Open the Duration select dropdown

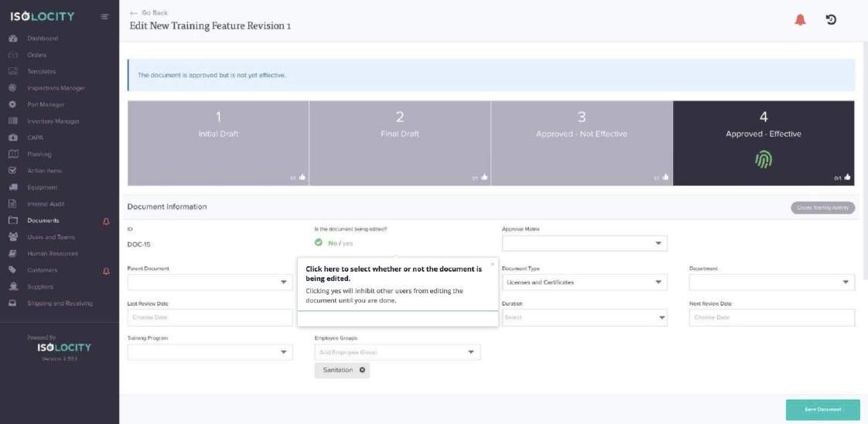tap(585, 318)
